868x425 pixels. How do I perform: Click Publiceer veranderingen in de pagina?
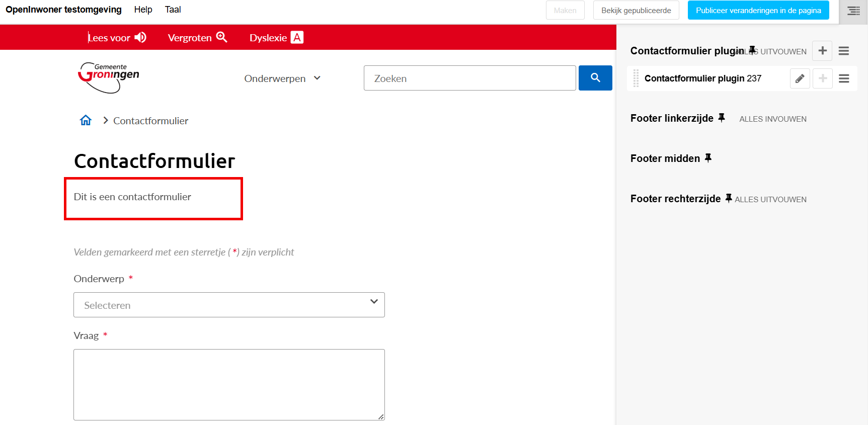click(x=758, y=11)
